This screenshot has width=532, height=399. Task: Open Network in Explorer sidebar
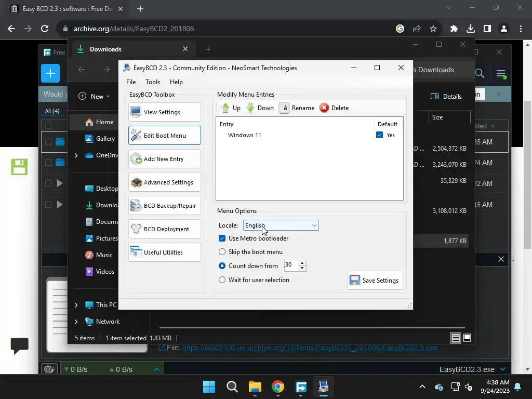tap(102, 321)
